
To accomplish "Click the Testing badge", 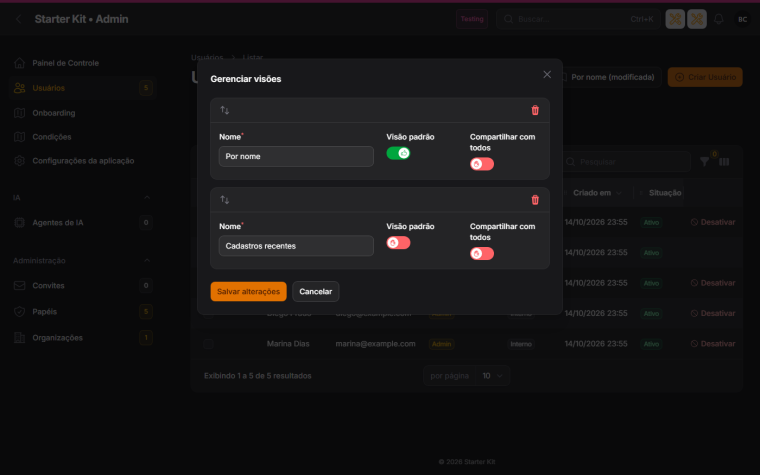I will [x=472, y=19].
